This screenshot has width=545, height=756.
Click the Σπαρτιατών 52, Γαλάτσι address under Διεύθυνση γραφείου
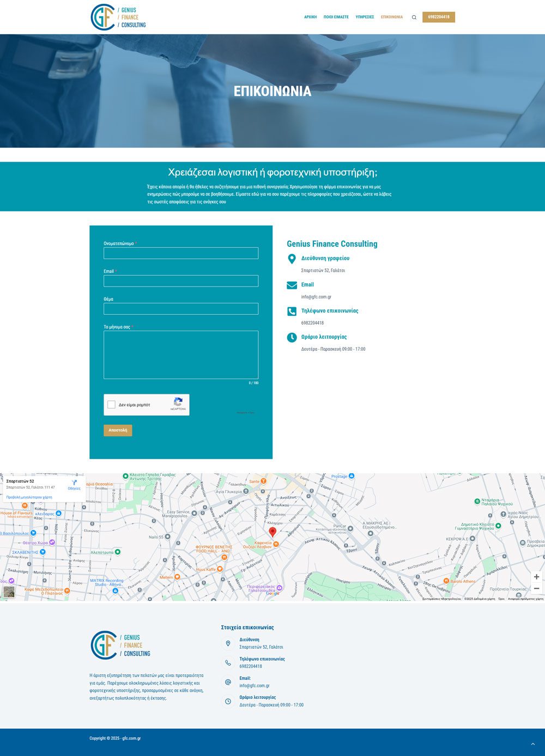(323, 271)
